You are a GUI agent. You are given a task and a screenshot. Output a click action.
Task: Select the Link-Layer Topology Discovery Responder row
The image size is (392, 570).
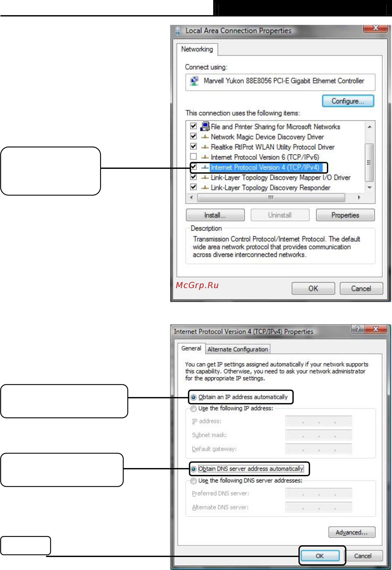point(270,188)
